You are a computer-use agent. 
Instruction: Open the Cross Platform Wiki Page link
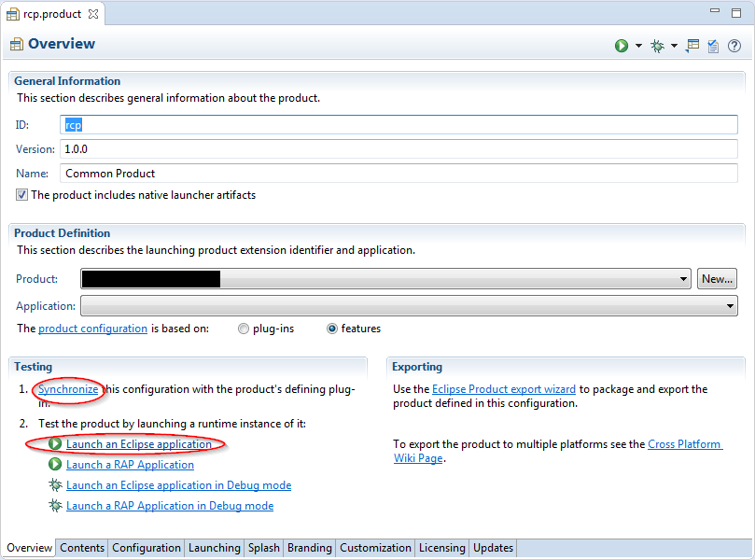coord(685,444)
